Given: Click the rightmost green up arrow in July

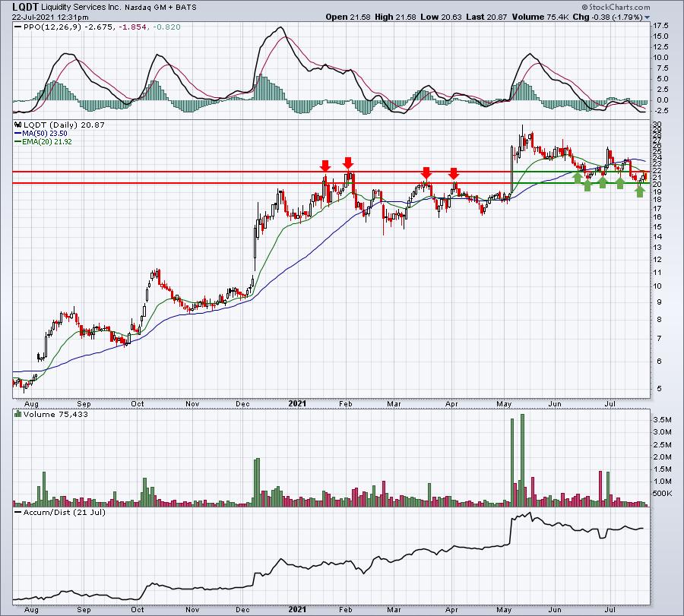Looking at the screenshot, I should [x=639, y=191].
